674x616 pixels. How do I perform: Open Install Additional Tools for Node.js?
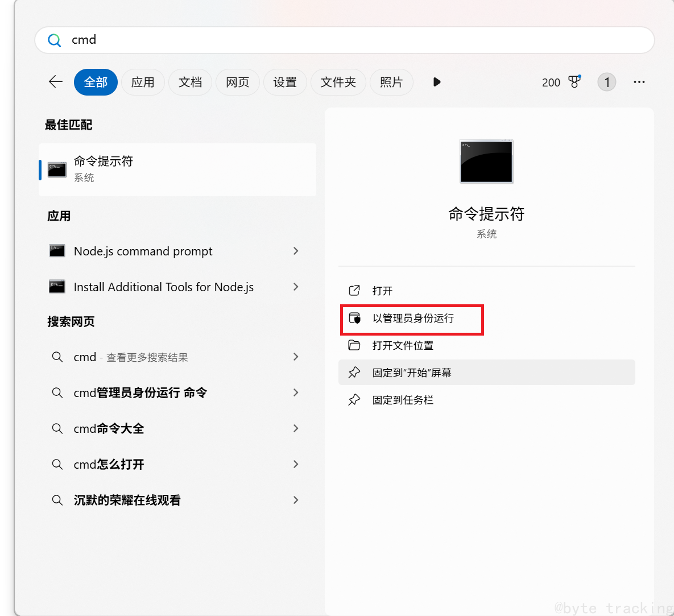176,287
